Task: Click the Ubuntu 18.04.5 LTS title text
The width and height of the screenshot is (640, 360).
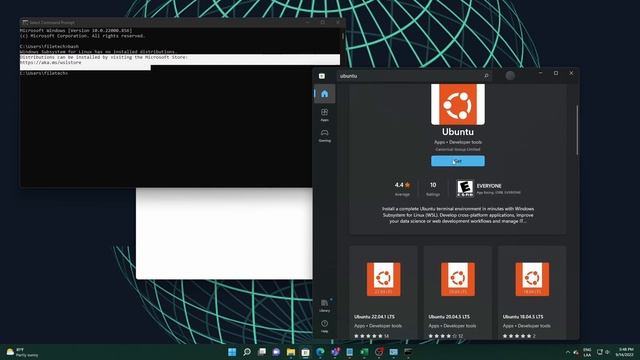Action: click(x=523, y=317)
